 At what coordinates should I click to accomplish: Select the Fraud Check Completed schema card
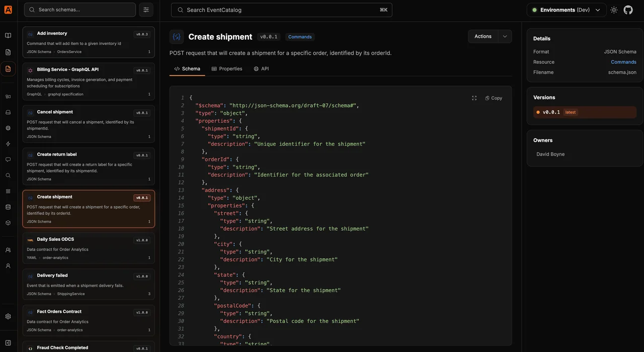pos(89,347)
